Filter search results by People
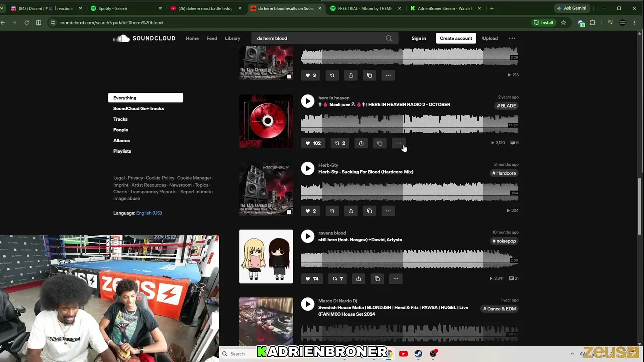The image size is (644, 362). tap(121, 130)
